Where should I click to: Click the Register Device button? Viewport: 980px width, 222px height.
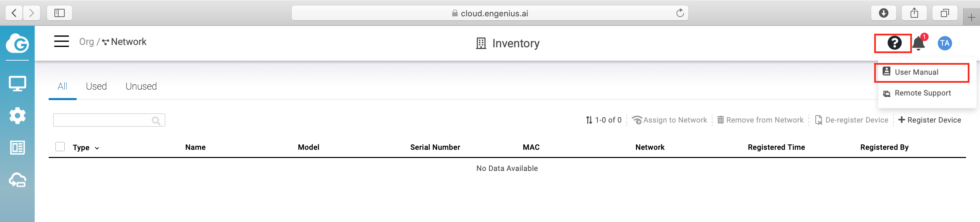tap(929, 120)
